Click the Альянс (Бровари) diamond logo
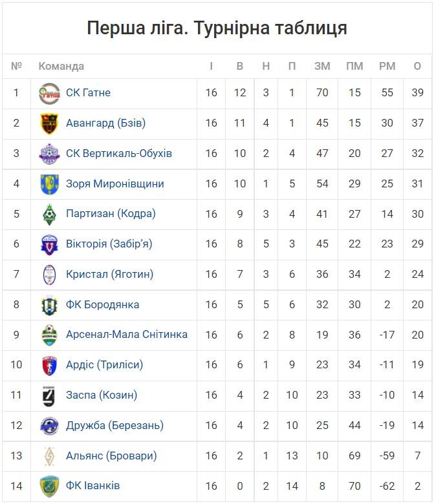The height and width of the screenshot is (504, 434). (x=49, y=456)
